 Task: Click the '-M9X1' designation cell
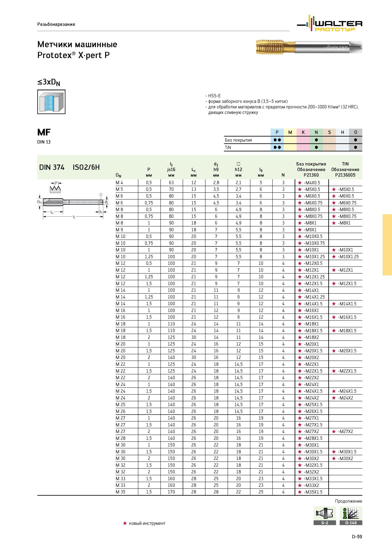click(x=310, y=230)
